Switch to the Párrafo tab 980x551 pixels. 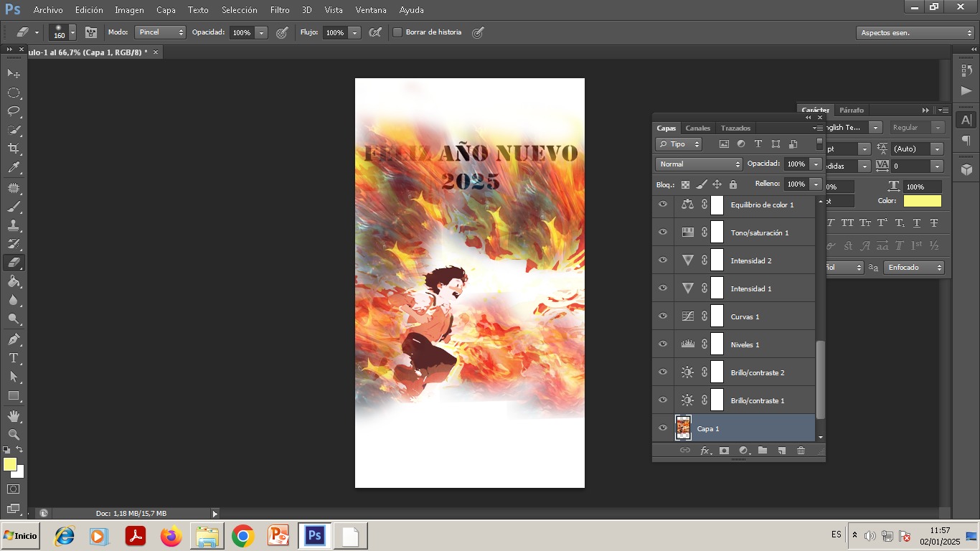coord(852,110)
